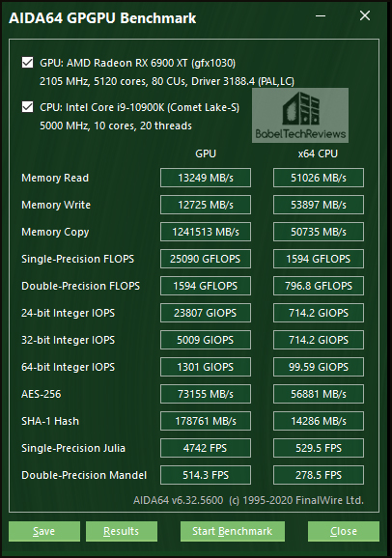Click the GPU Single-Precision FLOPS result box
This screenshot has height=558, width=392.
[206, 259]
